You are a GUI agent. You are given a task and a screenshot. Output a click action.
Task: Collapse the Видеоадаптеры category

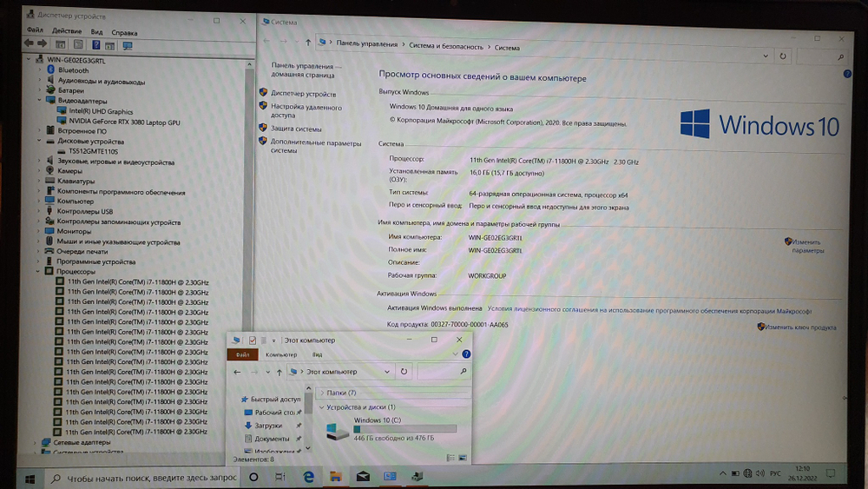coord(39,100)
